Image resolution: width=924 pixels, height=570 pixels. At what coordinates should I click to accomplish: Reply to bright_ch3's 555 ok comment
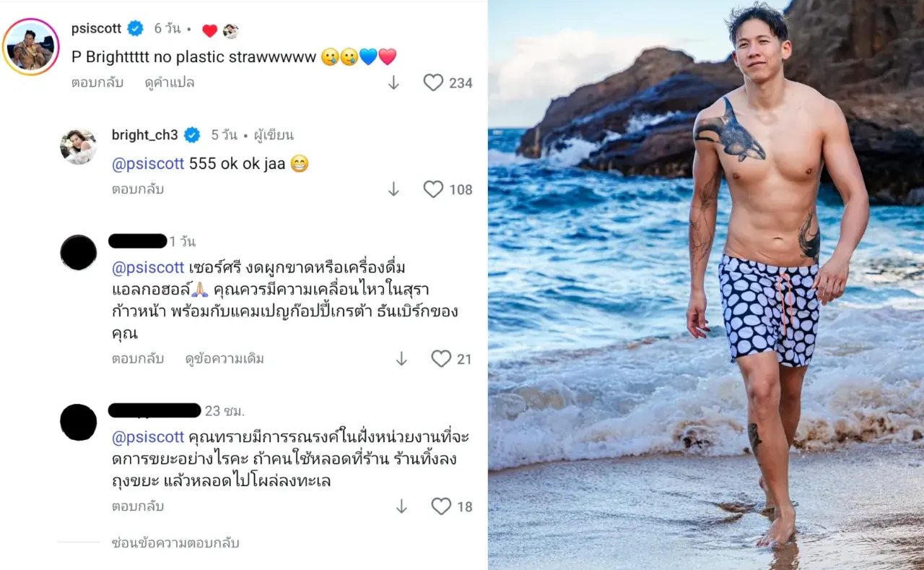click(137, 189)
